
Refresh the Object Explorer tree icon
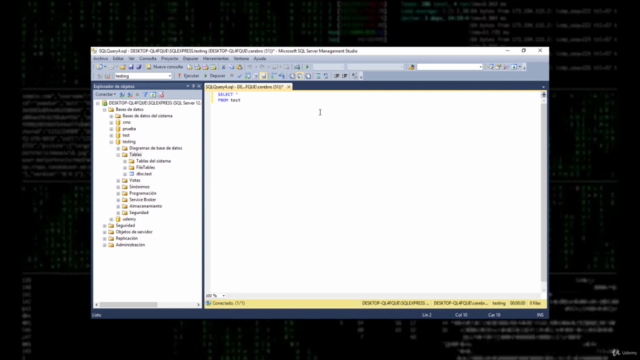coord(153,95)
